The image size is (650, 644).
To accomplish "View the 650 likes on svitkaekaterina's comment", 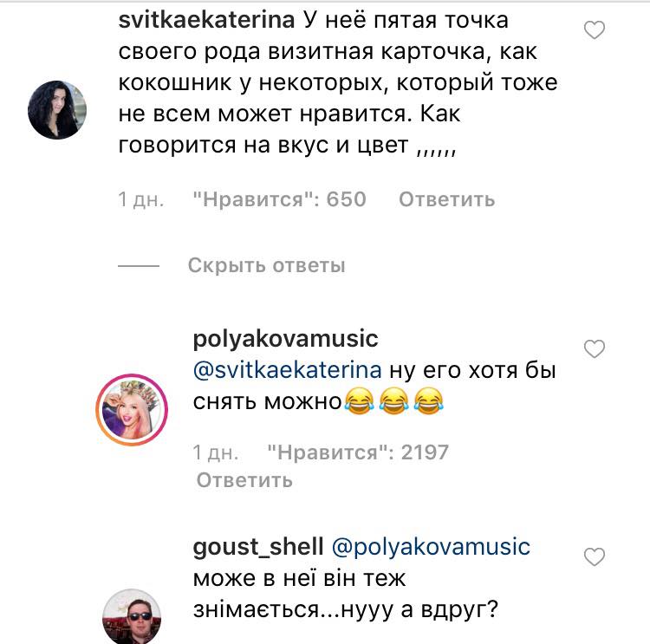I will tap(279, 199).
